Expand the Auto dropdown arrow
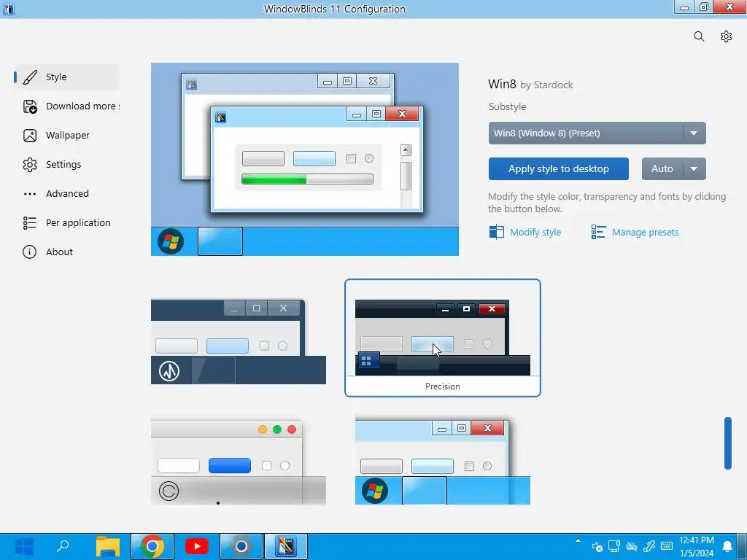 pos(694,169)
